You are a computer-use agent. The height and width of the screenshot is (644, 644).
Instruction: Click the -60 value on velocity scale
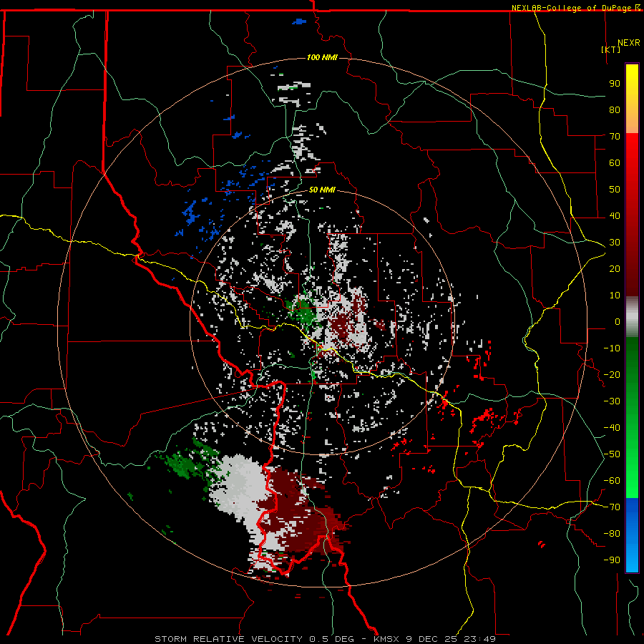[x=612, y=481]
